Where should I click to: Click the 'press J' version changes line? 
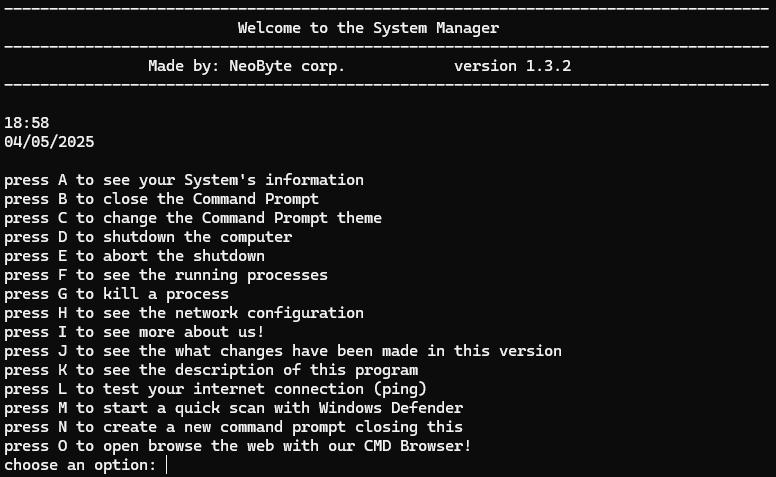click(x=283, y=351)
